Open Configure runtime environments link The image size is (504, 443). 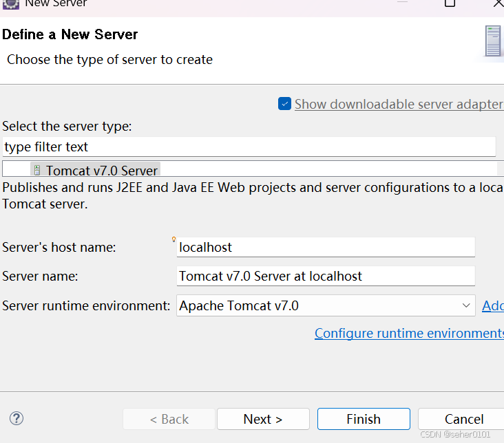409,333
